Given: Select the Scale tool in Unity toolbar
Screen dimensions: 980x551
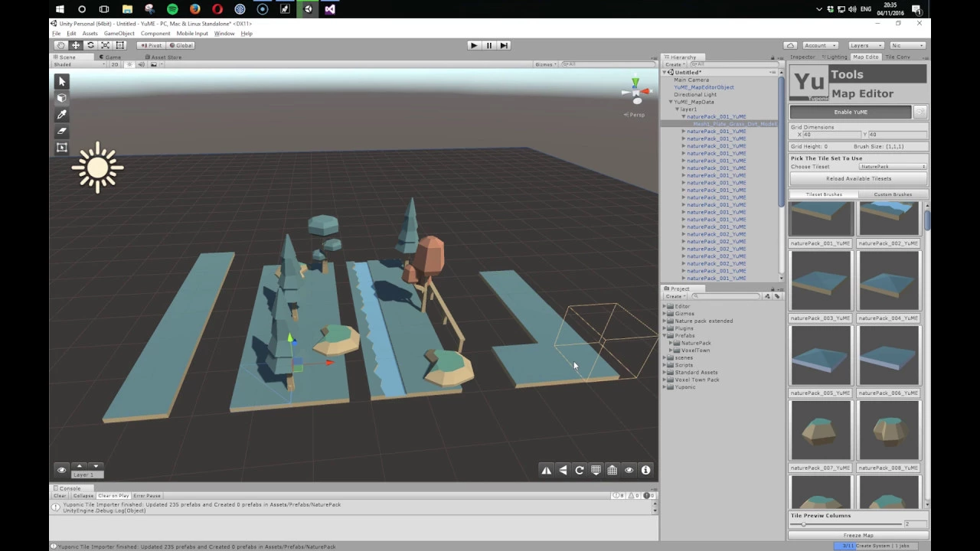Looking at the screenshot, I should click(x=105, y=45).
